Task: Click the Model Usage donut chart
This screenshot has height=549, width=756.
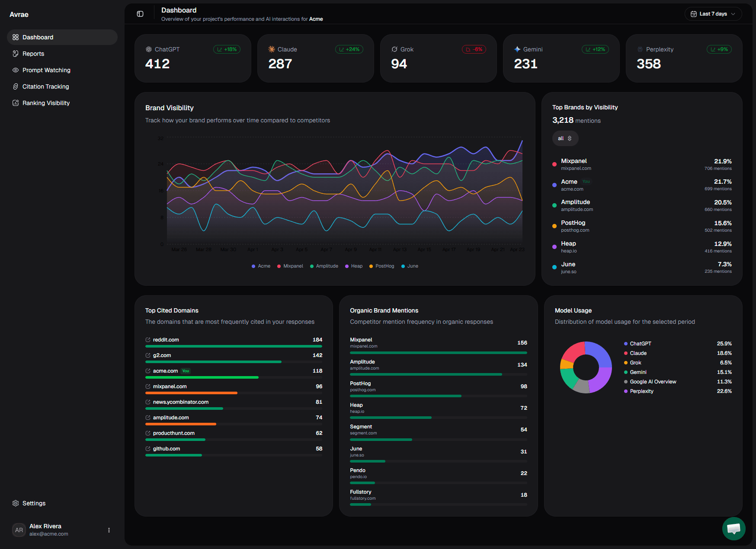Action: coord(586,367)
